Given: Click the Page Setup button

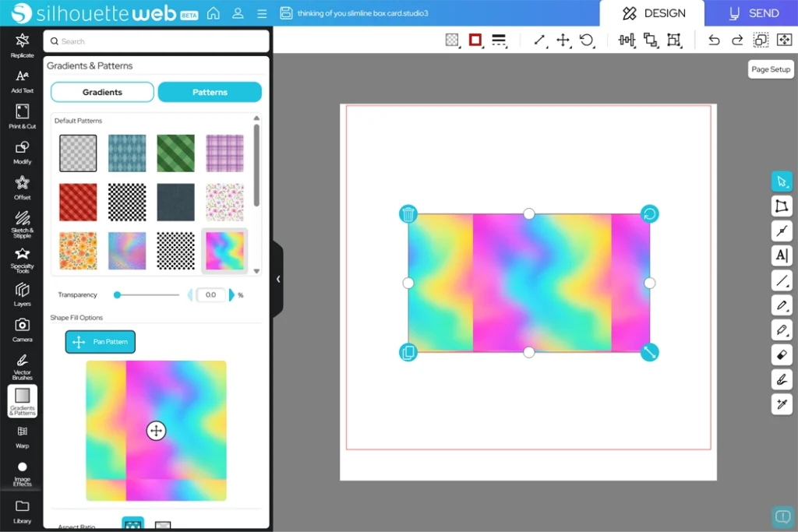Looking at the screenshot, I should click(x=770, y=69).
